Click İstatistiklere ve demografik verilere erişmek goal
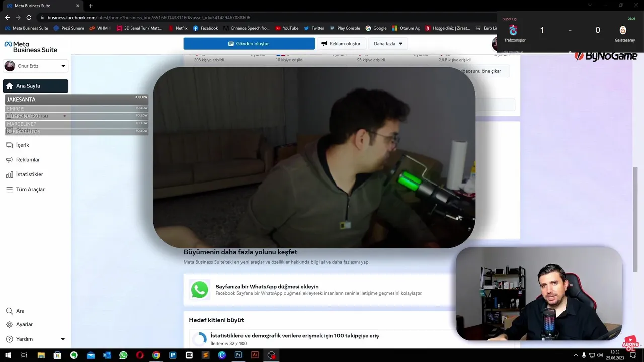 tap(294, 335)
